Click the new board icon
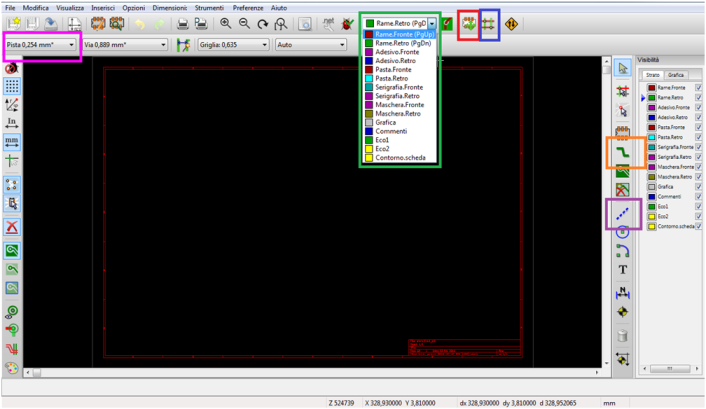The height and width of the screenshot is (409, 706). coord(14,24)
